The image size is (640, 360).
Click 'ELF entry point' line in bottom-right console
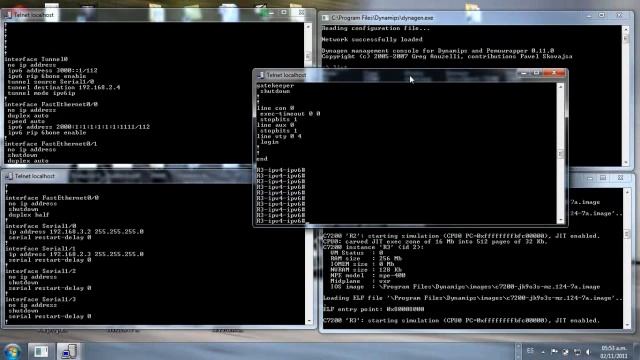373,309
